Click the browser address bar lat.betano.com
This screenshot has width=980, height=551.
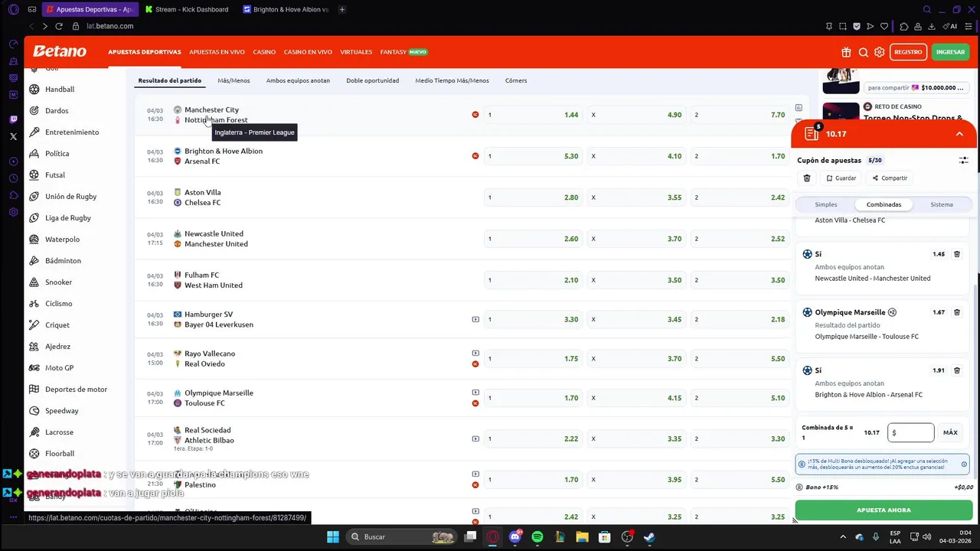(x=110, y=26)
